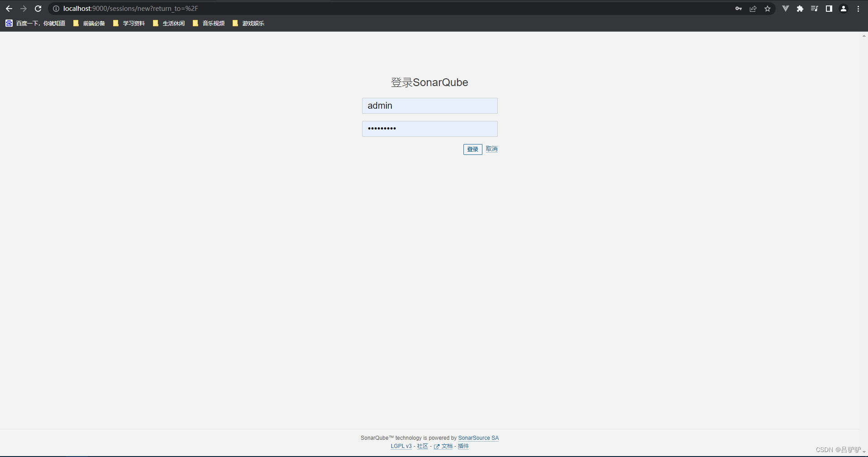868x457 pixels.
Task: Open the user profile avatar icon
Action: click(x=844, y=9)
